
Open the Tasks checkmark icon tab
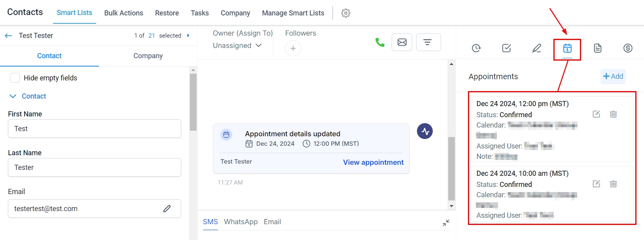point(506,48)
